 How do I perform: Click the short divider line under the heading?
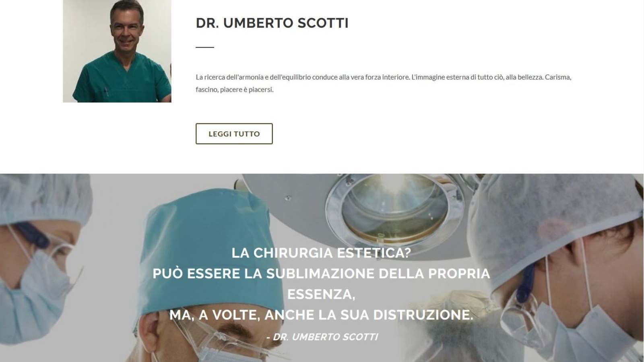coord(205,47)
